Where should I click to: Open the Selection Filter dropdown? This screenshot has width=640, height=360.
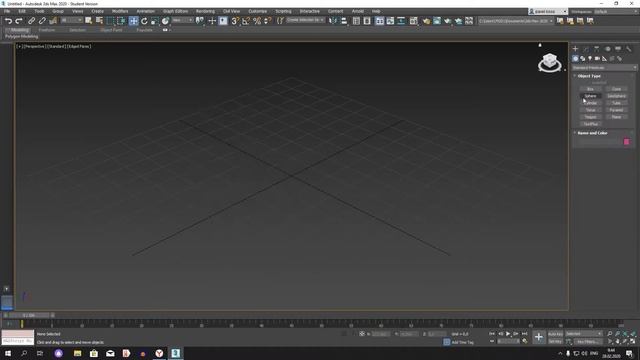pos(71,20)
